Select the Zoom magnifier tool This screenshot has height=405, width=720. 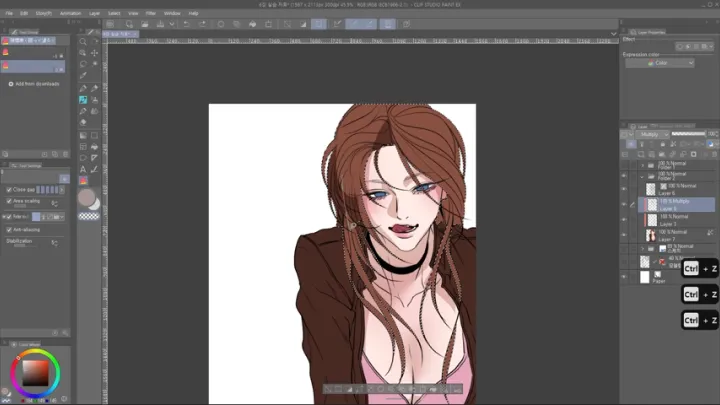tap(83, 42)
